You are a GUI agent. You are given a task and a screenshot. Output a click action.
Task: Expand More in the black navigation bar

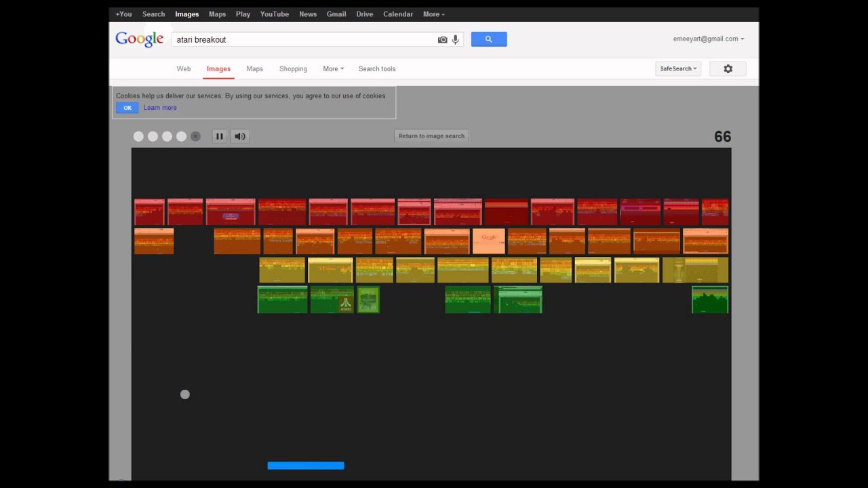[x=434, y=14]
